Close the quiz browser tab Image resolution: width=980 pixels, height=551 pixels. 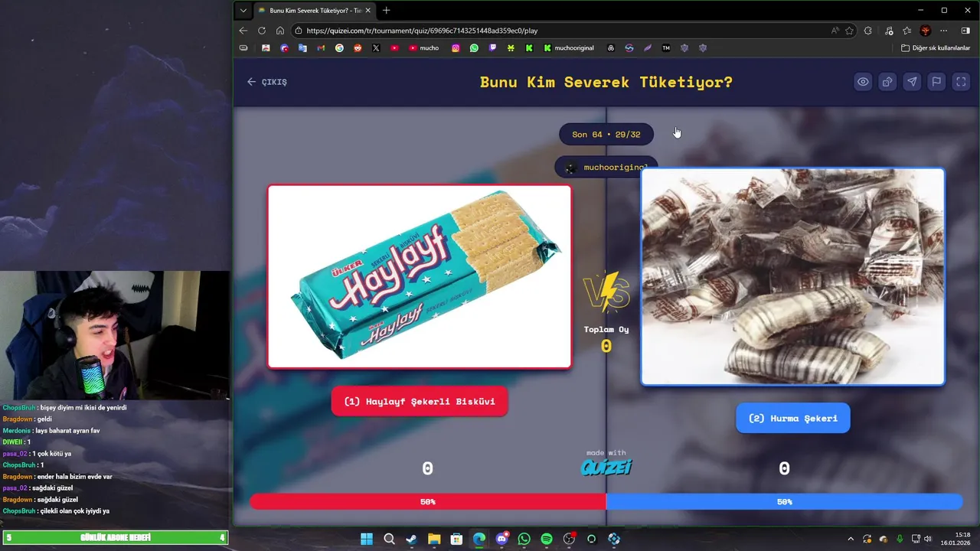point(368,11)
